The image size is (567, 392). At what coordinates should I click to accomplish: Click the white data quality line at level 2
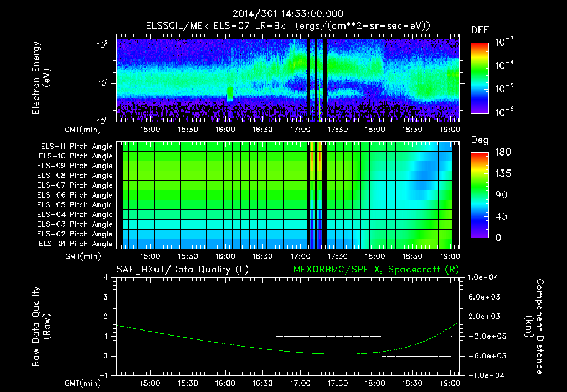point(199,317)
